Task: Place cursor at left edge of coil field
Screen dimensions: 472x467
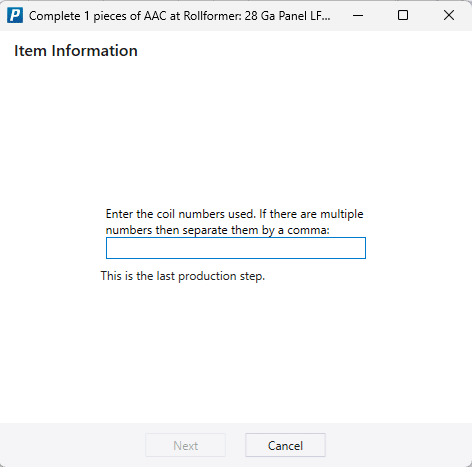Action: (x=109, y=248)
